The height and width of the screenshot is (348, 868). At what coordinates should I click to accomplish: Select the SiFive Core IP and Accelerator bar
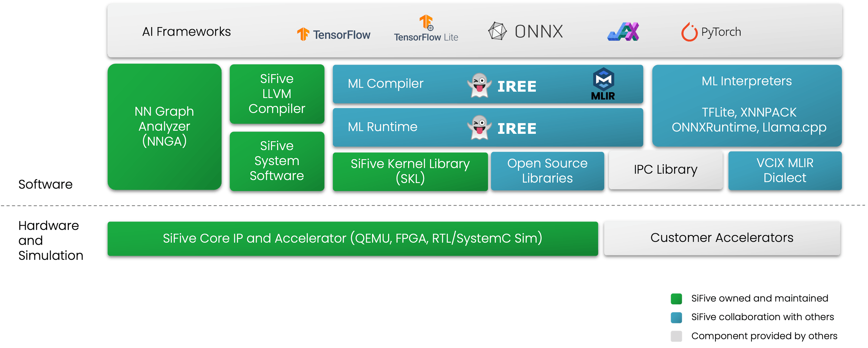tap(353, 238)
